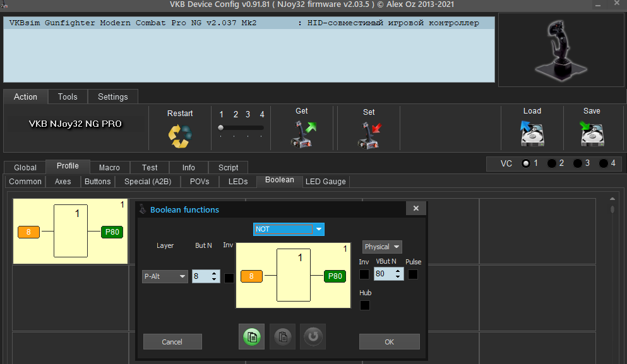Open the Profile tab

(68, 166)
